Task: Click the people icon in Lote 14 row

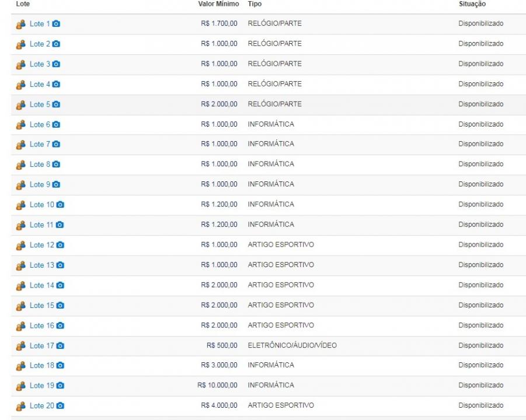Action: (21, 286)
